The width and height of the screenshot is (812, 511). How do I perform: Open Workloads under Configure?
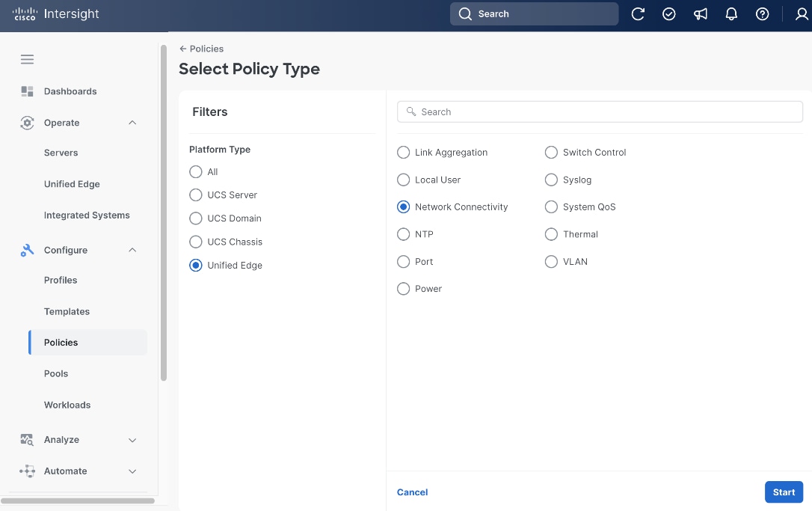click(x=67, y=406)
